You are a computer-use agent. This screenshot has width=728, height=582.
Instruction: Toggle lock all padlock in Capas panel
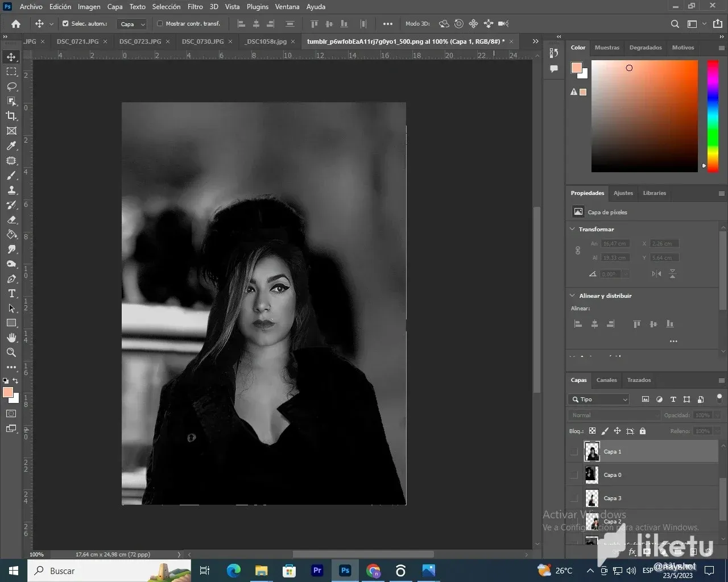point(643,431)
